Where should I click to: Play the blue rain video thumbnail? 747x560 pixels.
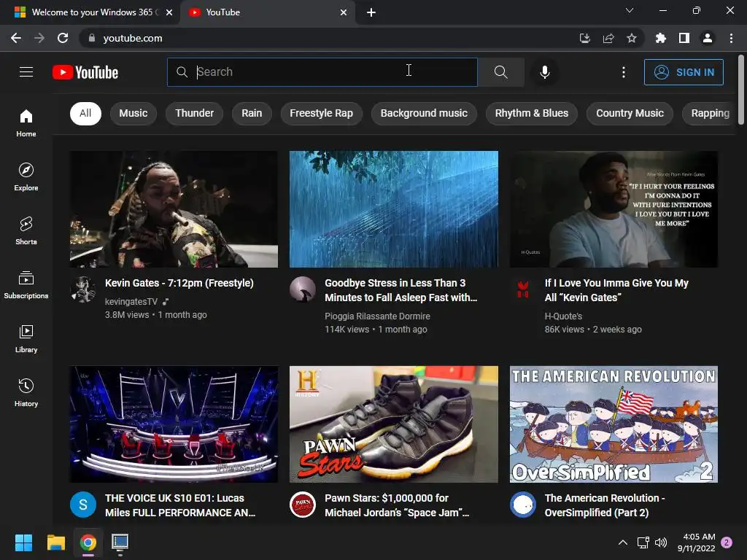(394, 209)
